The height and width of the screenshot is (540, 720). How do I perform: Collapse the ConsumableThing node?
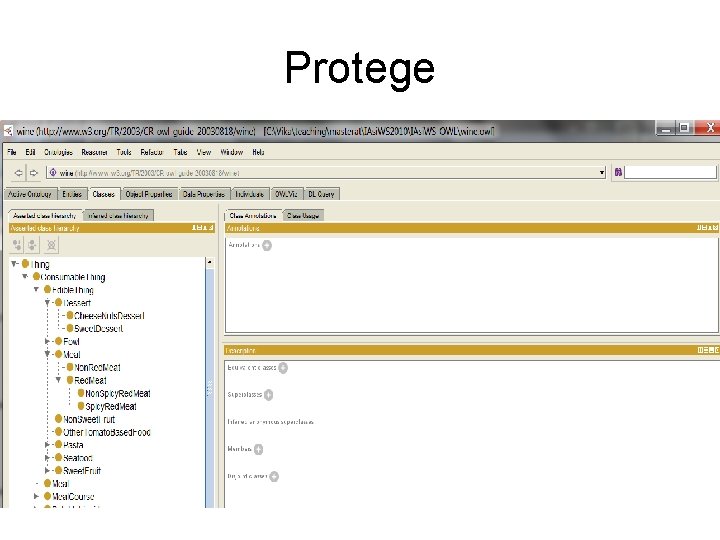(25, 276)
